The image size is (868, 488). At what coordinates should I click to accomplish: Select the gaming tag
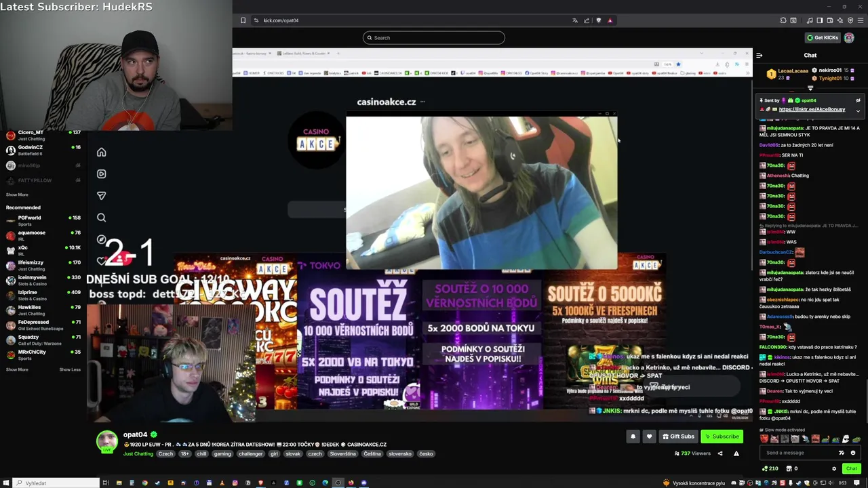click(222, 453)
